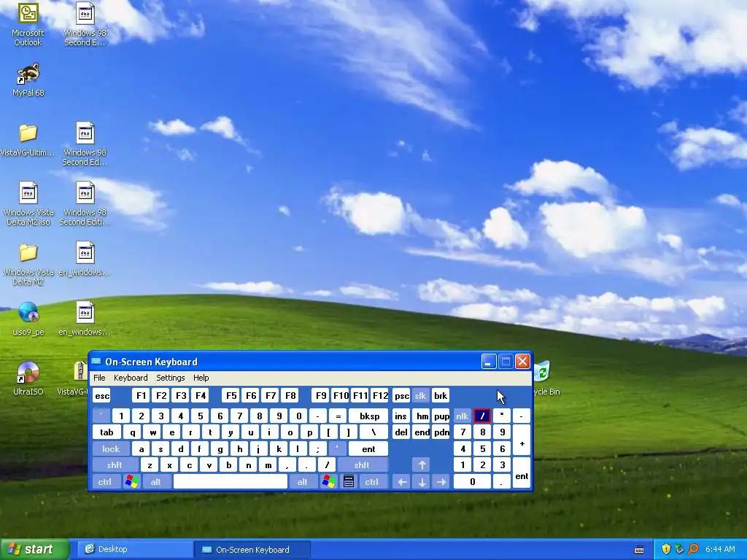Toggle the right shft key
Viewport: 747px width, 560px height.
pyautogui.click(x=362, y=465)
